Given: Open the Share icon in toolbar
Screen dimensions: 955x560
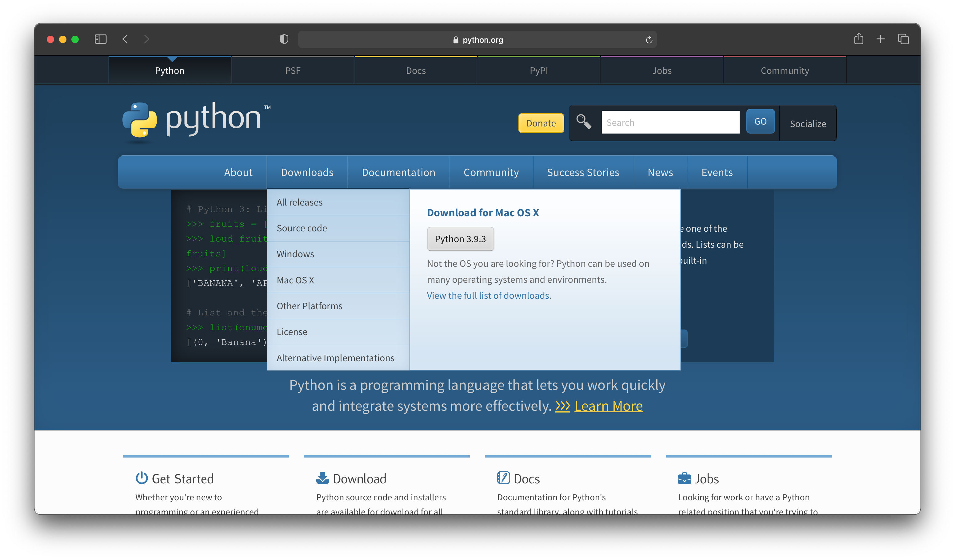Looking at the screenshot, I should [859, 39].
